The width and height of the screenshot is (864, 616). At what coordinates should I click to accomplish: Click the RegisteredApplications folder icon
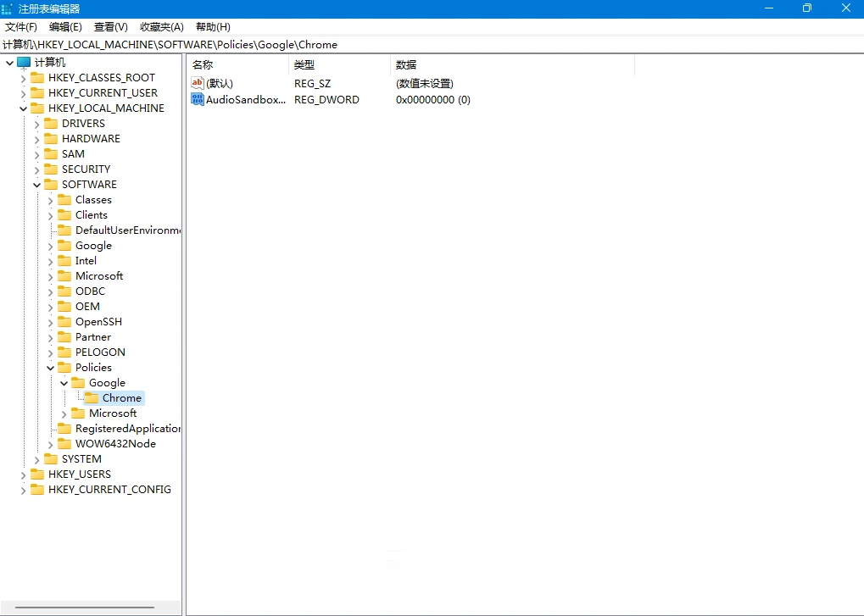tap(64, 428)
